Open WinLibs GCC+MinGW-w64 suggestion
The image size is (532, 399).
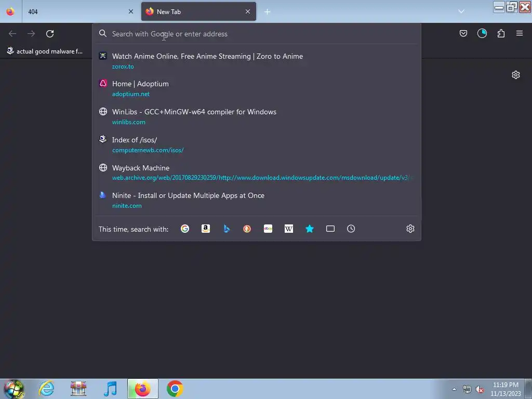[x=257, y=116]
